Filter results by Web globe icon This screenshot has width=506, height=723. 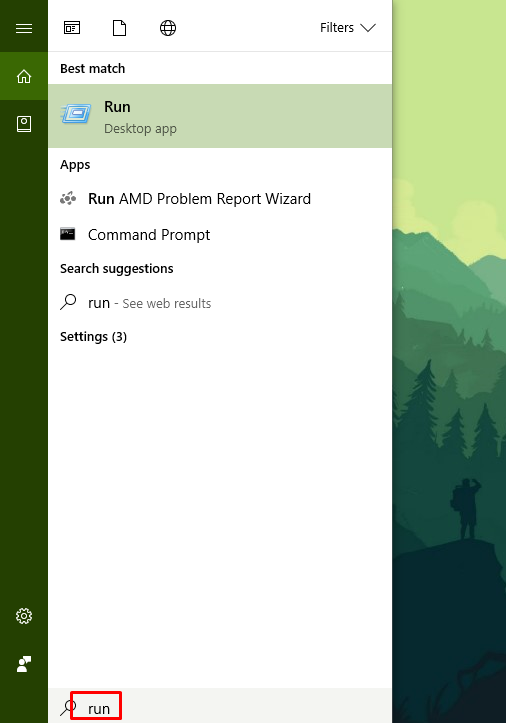[168, 28]
